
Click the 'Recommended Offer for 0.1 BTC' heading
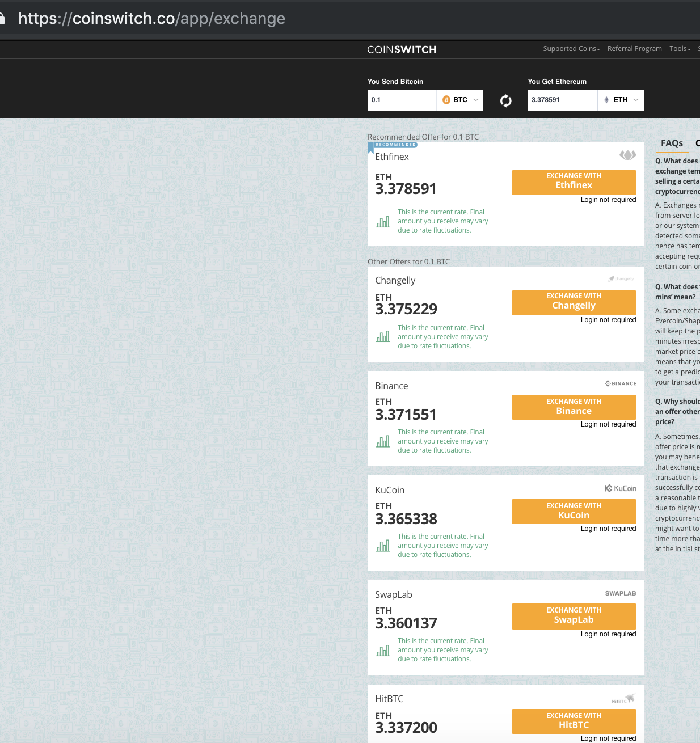point(423,137)
